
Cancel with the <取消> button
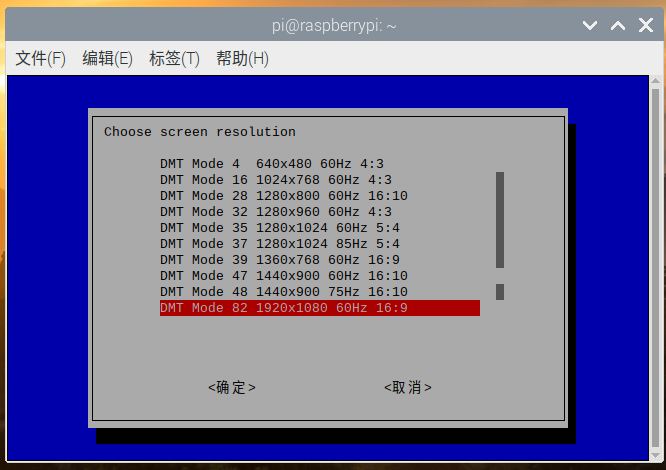tap(408, 388)
